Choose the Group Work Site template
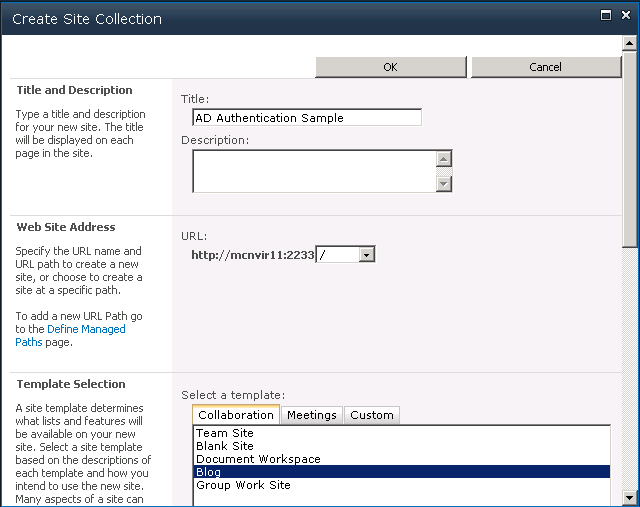The image size is (640, 507). pyautogui.click(x=243, y=485)
